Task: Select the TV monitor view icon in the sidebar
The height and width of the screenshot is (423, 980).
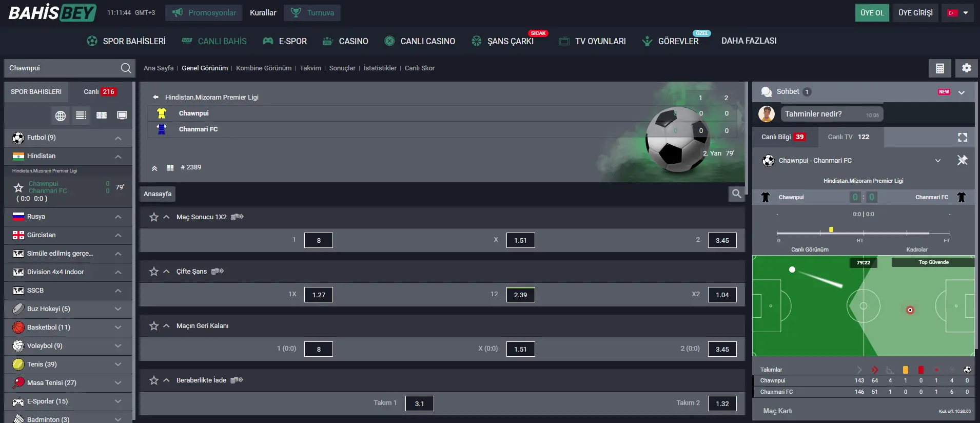Action: [x=122, y=116]
